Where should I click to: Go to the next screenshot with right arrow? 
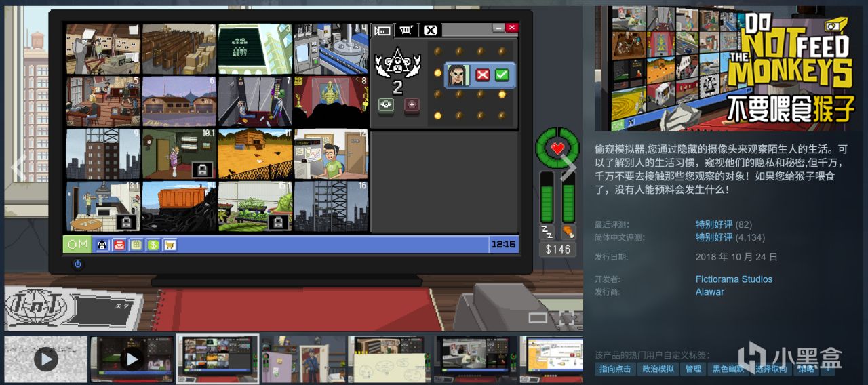(568, 168)
